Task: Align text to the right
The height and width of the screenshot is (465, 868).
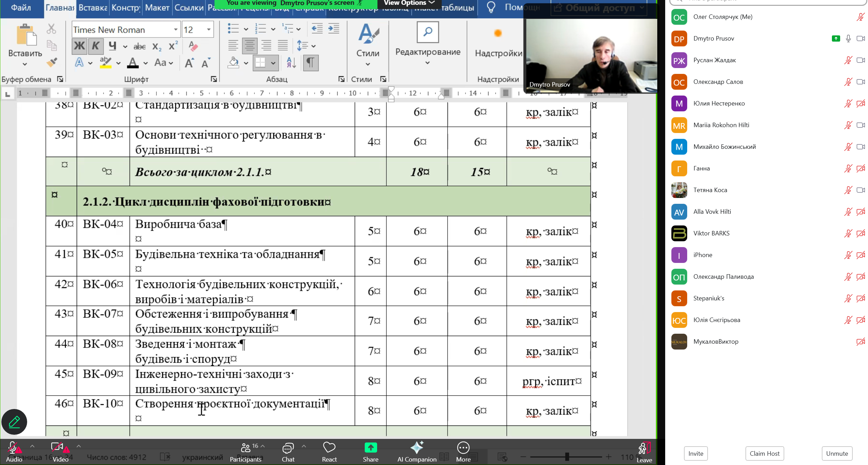Action: pos(266,45)
